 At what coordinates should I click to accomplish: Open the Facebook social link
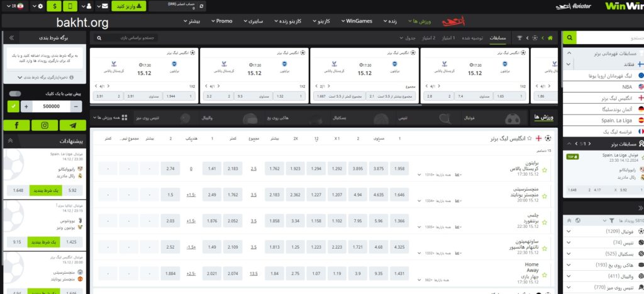click(x=16, y=125)
